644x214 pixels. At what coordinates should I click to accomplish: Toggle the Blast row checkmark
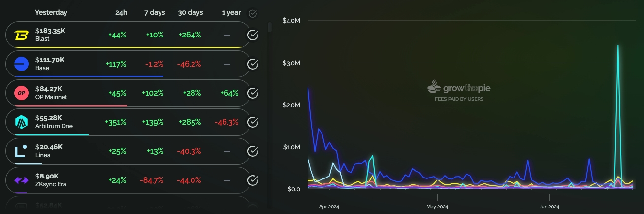(x=253, y=35)
